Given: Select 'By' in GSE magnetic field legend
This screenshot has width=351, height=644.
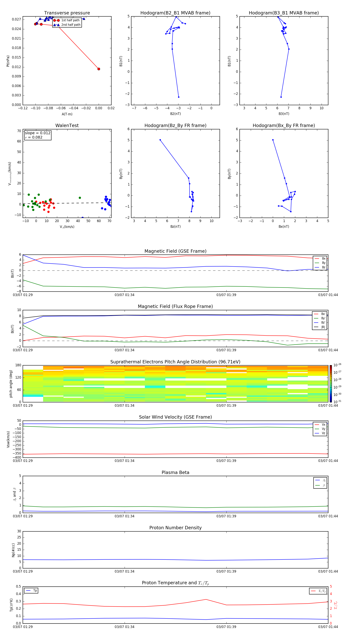Looking at the screenshot, I should (x=320, y=263).
